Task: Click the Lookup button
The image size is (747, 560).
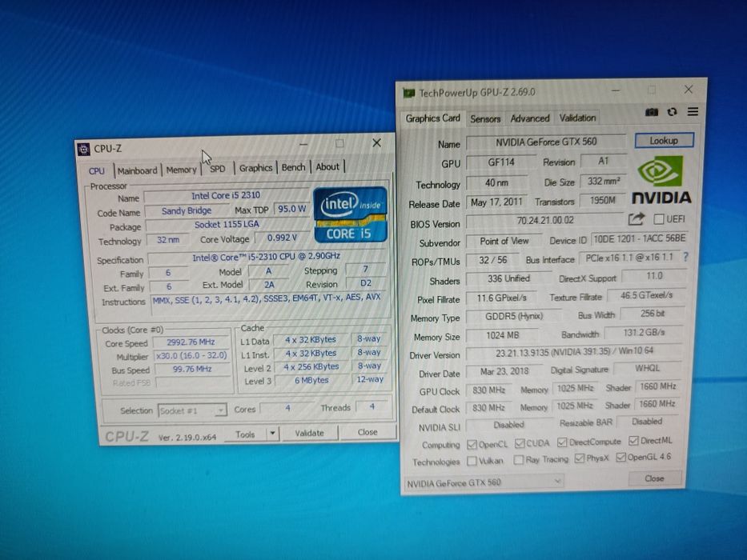Action: click(664, 141)
